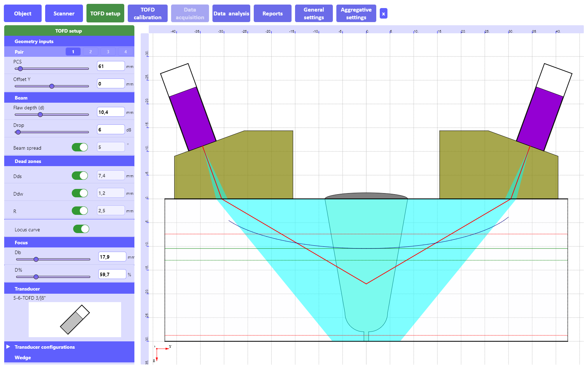Expand the Wedge section
This screenshot has height=368, width=588.
click(23, 357)
